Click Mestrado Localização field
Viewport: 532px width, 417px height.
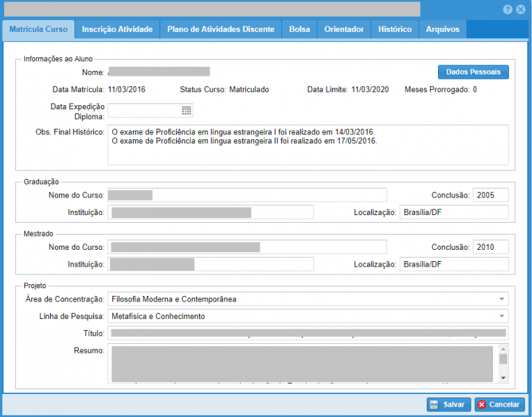453,265
